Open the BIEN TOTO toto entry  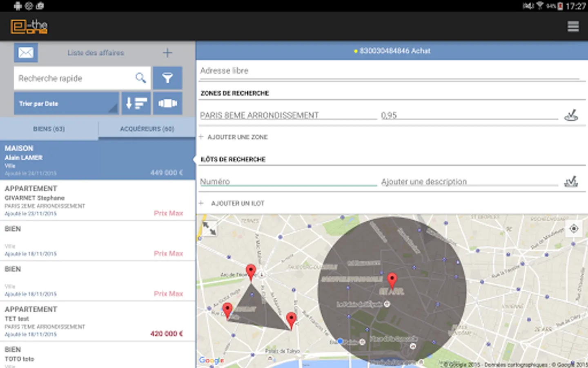pyautogui.click(x=98, y=355)
